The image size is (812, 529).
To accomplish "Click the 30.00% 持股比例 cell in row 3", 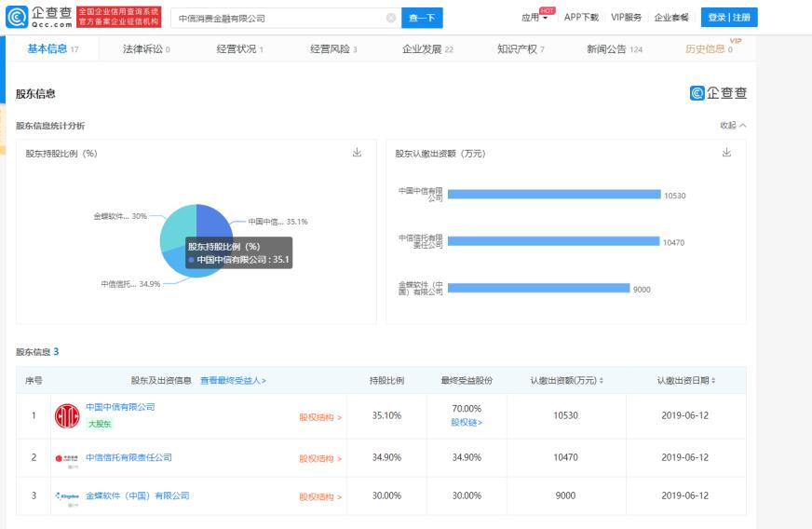I will click(x=386, y=495).
